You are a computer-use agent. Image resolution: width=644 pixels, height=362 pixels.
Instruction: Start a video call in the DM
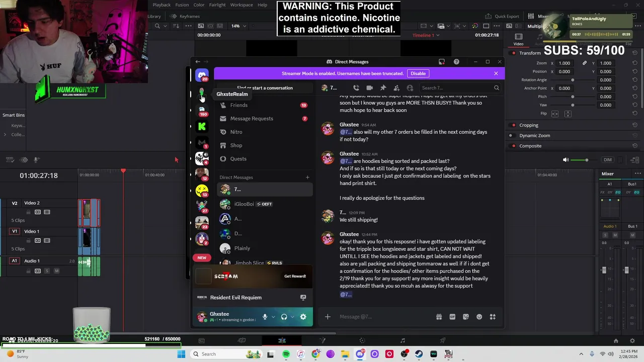click(x=369, y=88)
